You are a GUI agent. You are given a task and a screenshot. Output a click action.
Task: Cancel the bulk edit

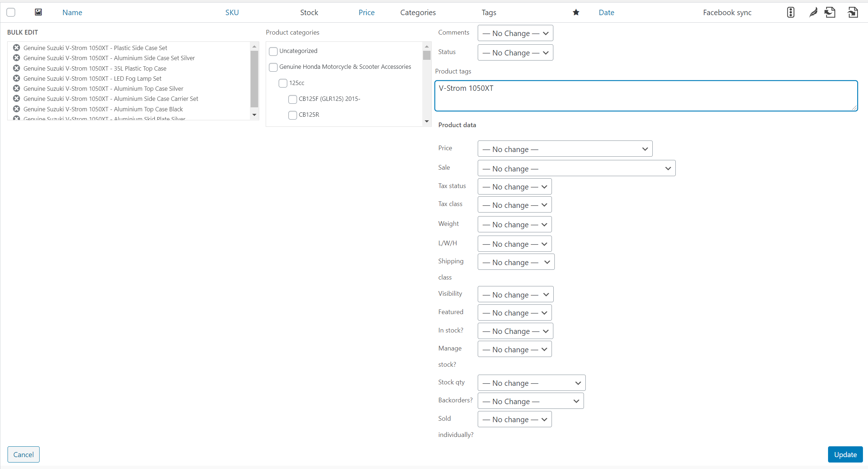pyautogui.click(x=23, y=454)
